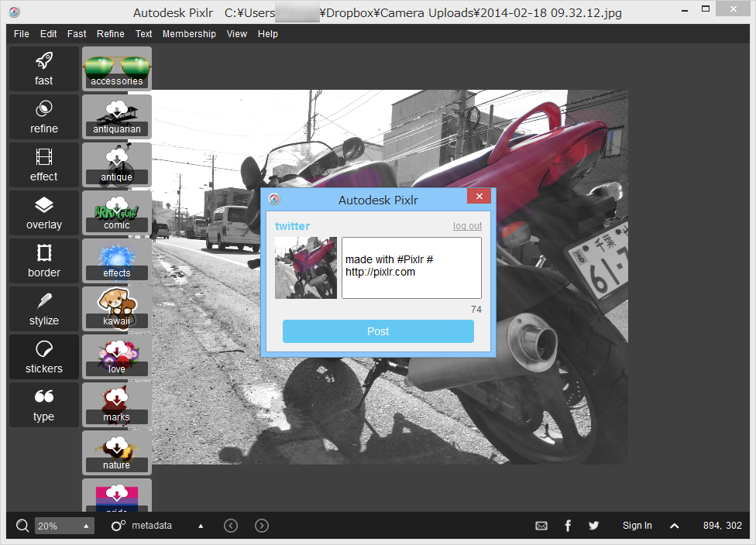Click the character count 74
This screenshot has height=545, width=756.
476,310
